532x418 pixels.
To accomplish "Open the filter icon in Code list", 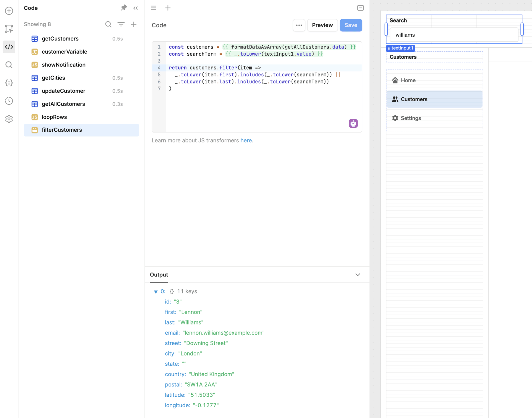I will [x=121, y=24].
